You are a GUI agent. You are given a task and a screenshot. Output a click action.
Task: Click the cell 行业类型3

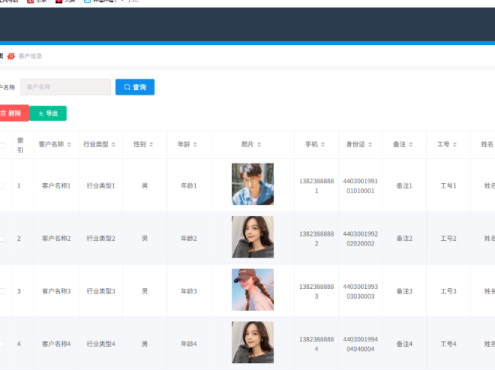point(101,291)
